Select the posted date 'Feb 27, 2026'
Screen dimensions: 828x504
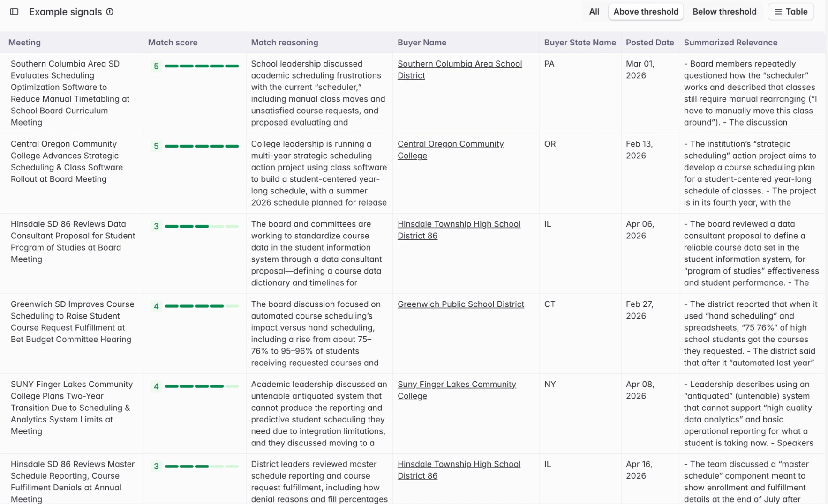(640, 310)
